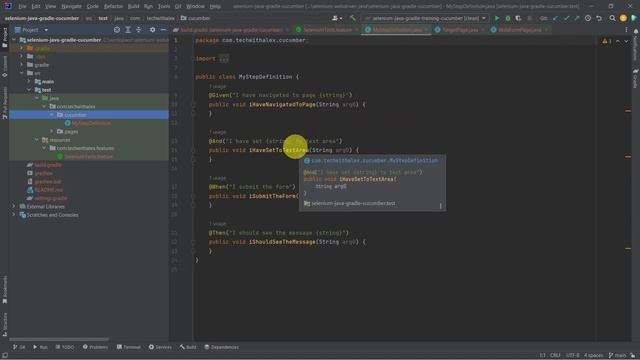640x360 pixels.
Task: Expand External Libraries node
Action: (x=14, y=207)
